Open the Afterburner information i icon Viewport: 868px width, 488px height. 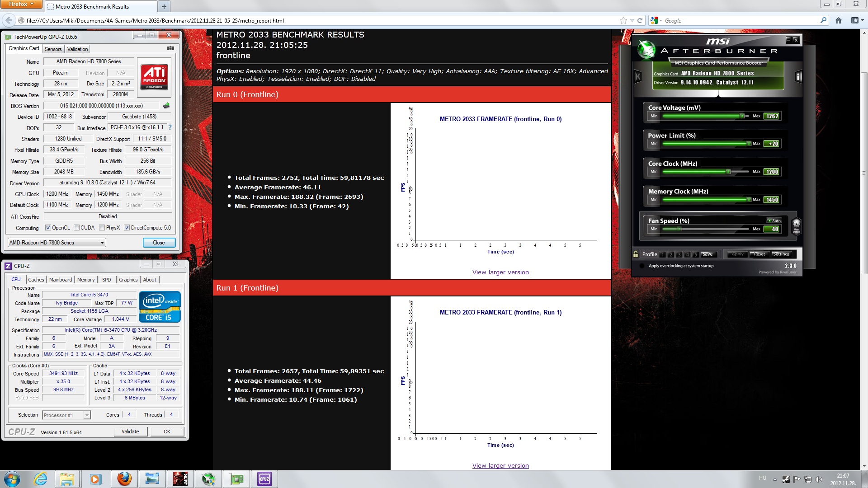click(798, 76)
